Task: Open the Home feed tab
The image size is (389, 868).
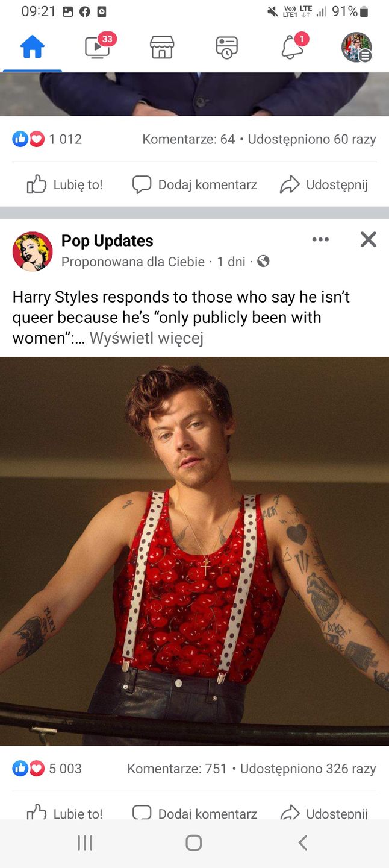Action: point(33,47)
